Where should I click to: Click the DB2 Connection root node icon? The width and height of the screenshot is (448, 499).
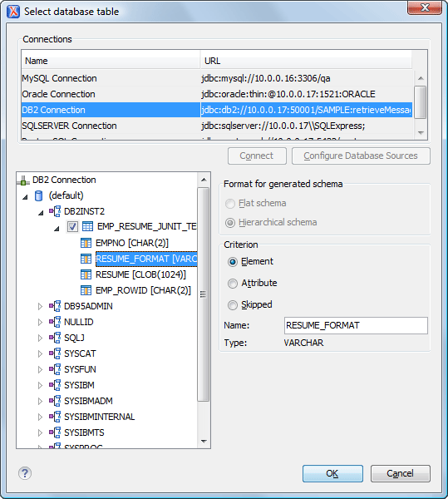(x=23, y=180)
